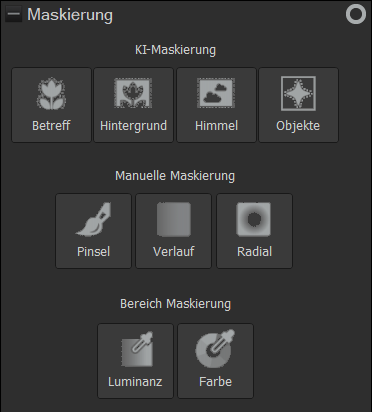This screenshot has width=372, height=412.
Task: Click the Pinsel text label
Action: click(x=93, y=252)
